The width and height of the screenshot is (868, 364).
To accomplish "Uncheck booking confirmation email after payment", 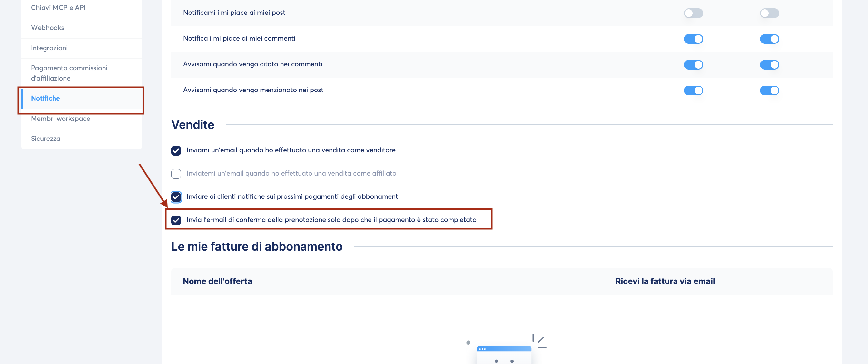I will (176, 220).
